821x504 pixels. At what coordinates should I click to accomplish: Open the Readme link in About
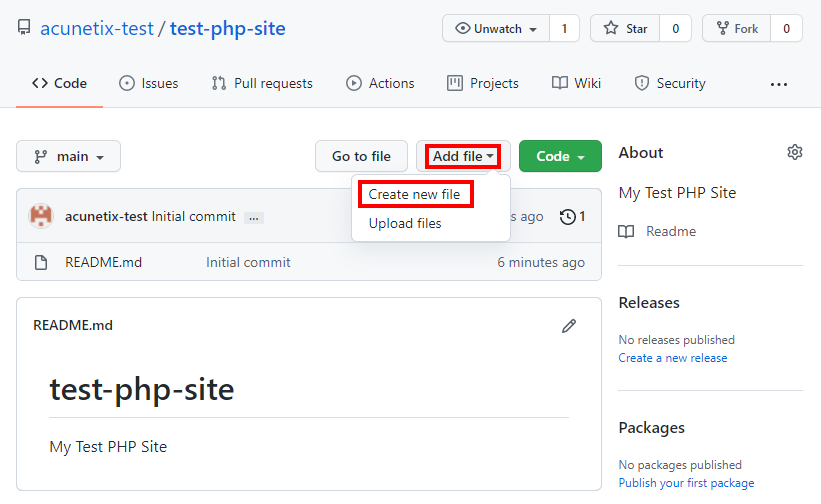pos(671,231)
